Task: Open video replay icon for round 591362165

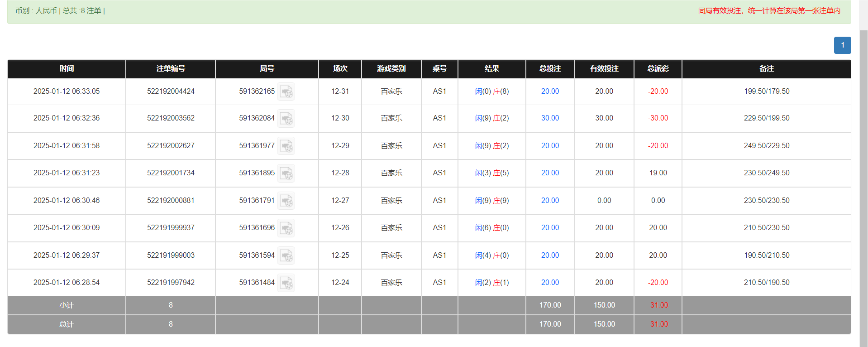Action: pos(286,92)
